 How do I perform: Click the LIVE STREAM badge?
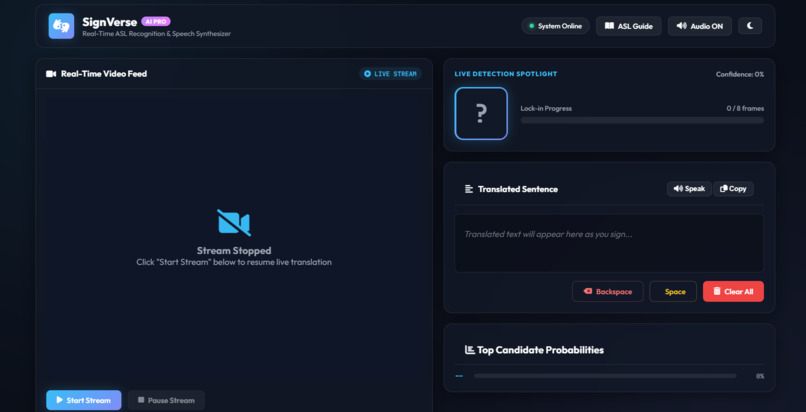[x=390, y=74]
